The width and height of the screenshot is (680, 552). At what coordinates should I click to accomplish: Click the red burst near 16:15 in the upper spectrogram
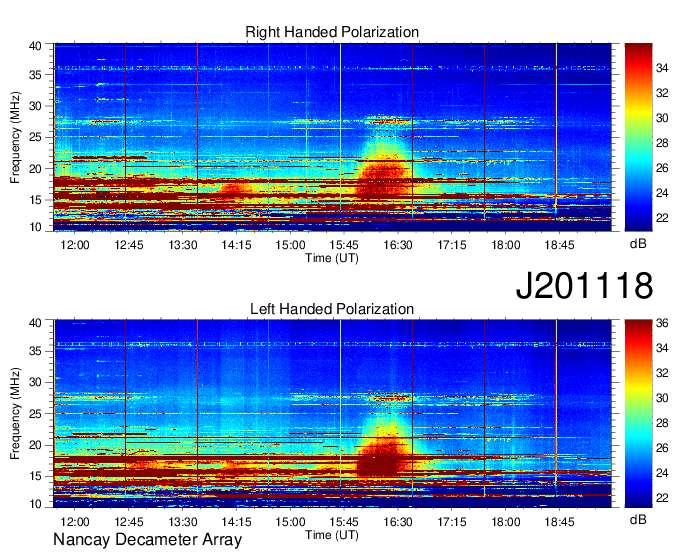tap(383, 176)
